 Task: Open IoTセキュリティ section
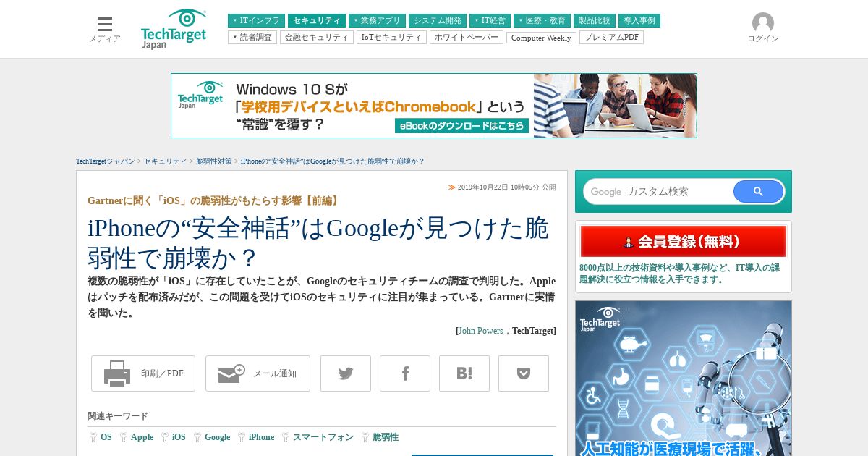coord(391,38)
